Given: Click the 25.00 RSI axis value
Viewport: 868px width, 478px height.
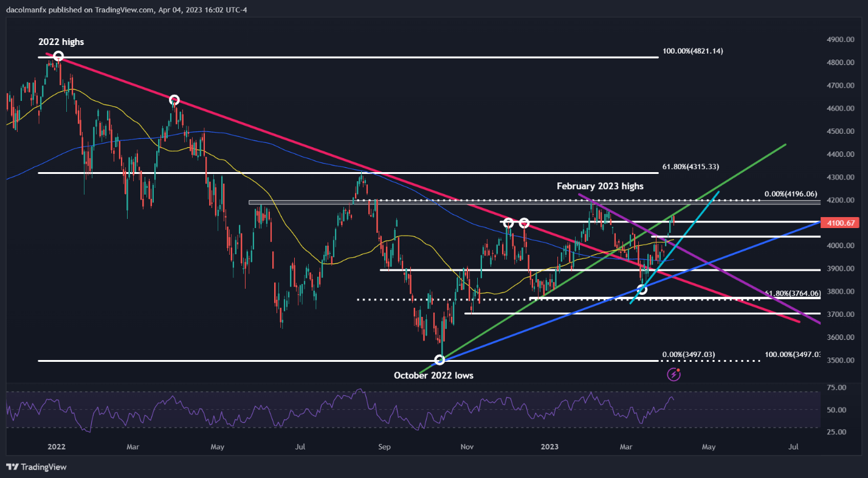Looking at the screenshot, I should [837, 432].
